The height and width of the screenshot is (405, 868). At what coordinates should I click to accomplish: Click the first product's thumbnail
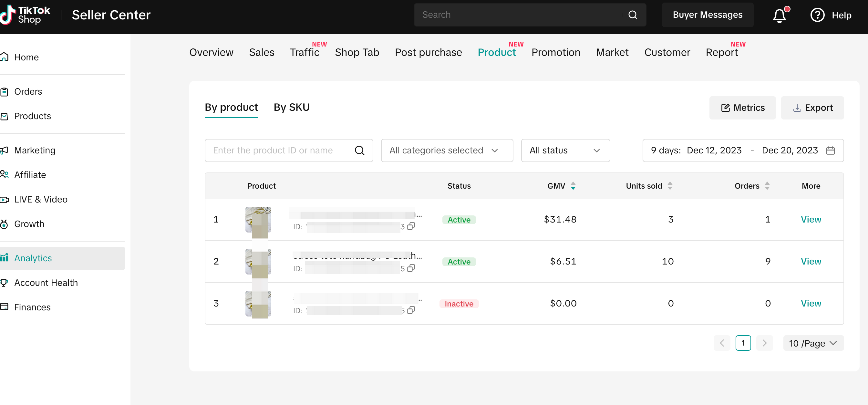click(x=258, y=220)
